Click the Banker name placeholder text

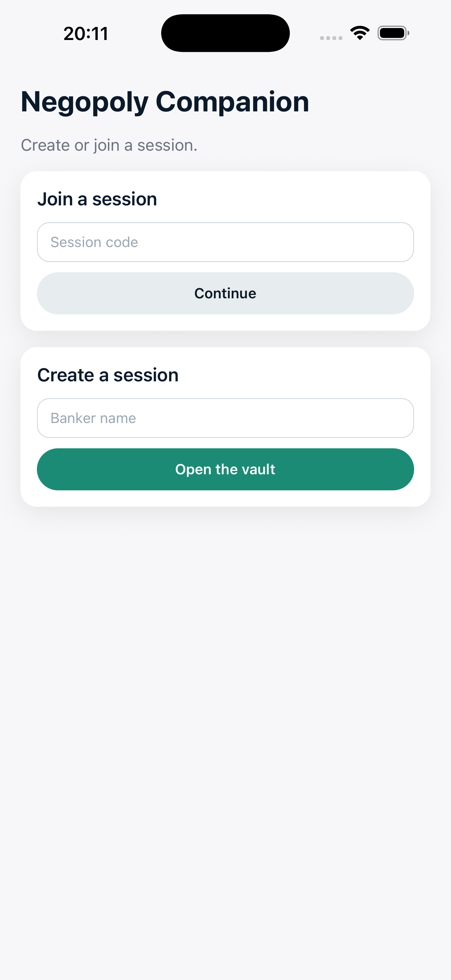(x=93, y=418)
